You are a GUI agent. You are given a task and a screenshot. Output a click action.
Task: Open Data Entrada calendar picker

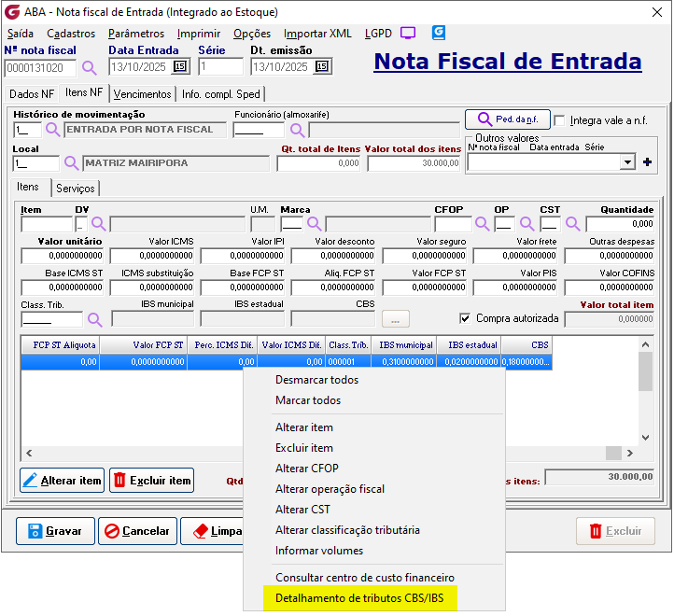click(179, 66)
